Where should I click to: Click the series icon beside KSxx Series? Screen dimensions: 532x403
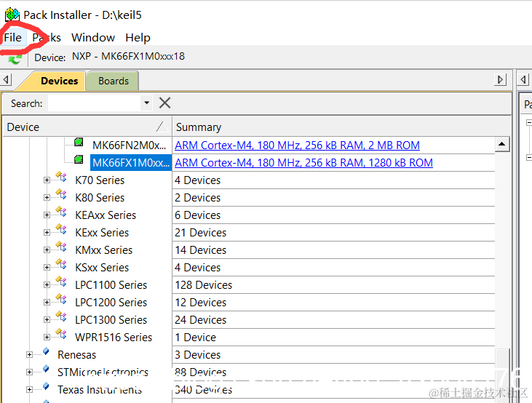point(61,264)
